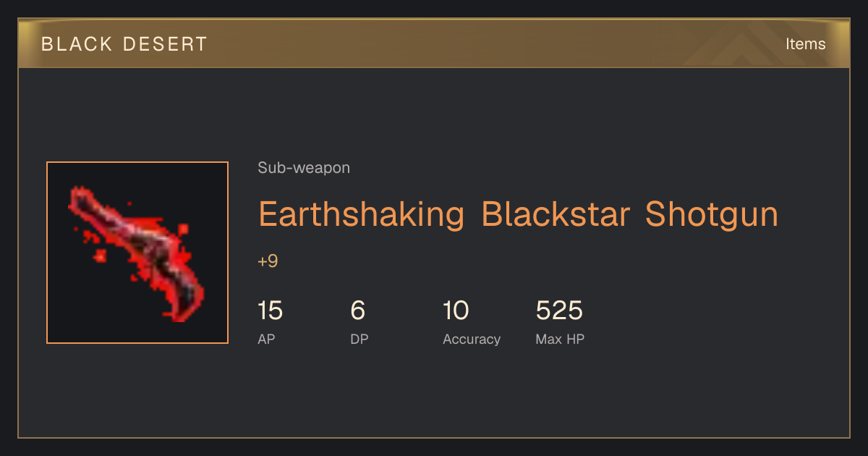Select the +9 enhancement level text
The height and width of the screenshot is (456, 868).
[268, 261]
